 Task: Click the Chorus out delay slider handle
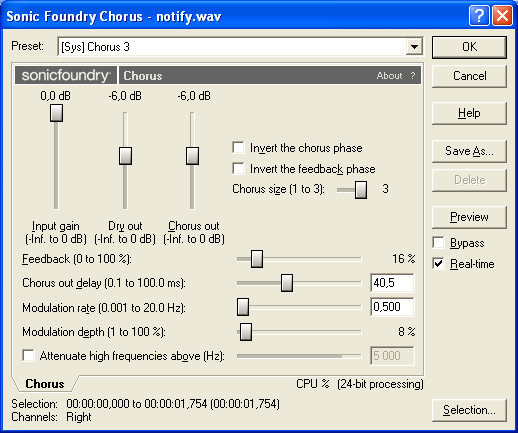pyautogui.click(x=287, y=283)
